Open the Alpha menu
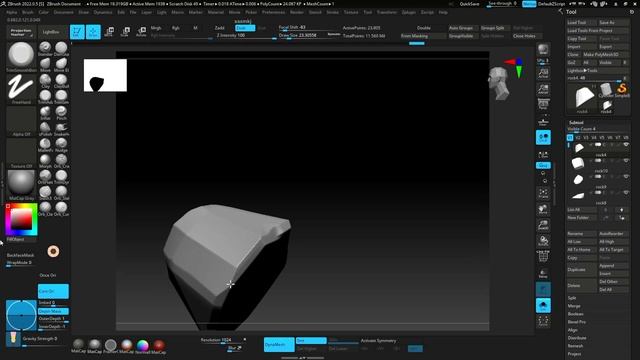Screen dimensions: 640x360 pyautogui.click(x=11, y=12)
